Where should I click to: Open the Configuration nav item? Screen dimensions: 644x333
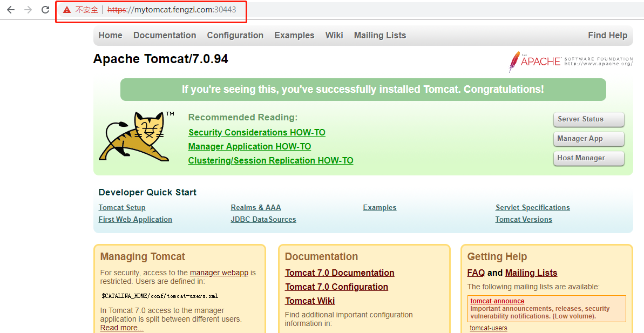235,35
